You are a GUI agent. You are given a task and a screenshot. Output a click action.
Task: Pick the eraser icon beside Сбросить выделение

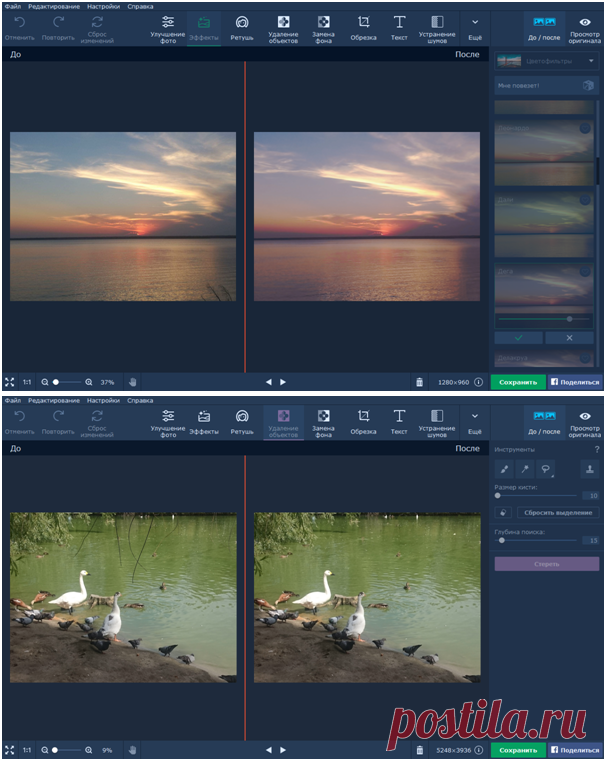point(505,513)
